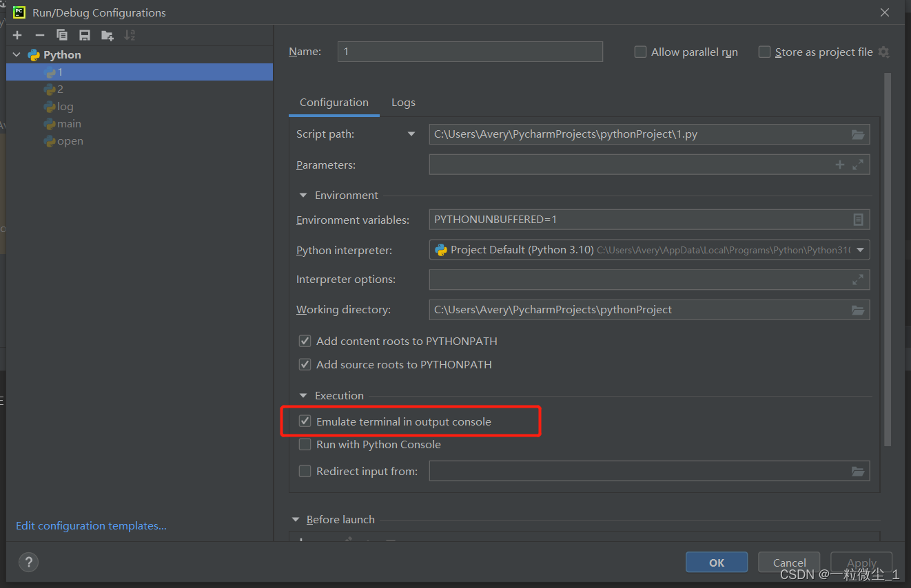Sort configurations alphabetically

[130, 35]
